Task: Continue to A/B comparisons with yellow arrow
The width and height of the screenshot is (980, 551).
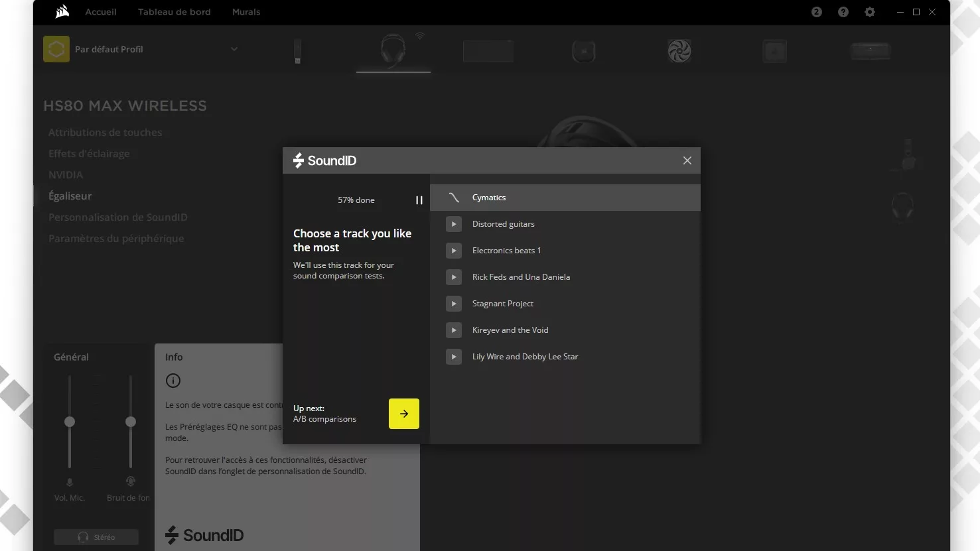Action: click(404, 414)
